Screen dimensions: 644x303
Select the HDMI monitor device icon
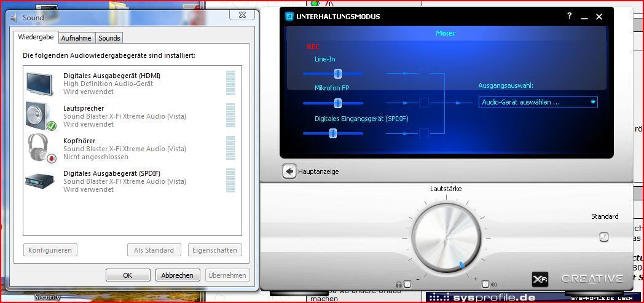39,84
